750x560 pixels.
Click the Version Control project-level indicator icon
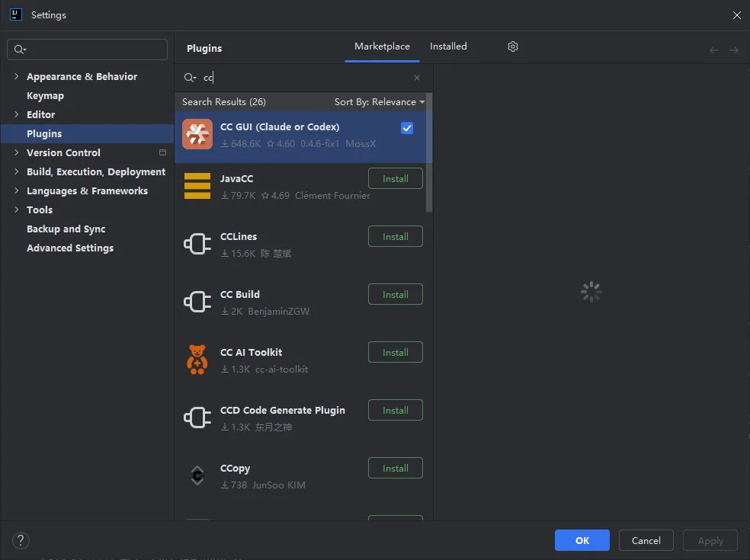click(x=162, y=152)
